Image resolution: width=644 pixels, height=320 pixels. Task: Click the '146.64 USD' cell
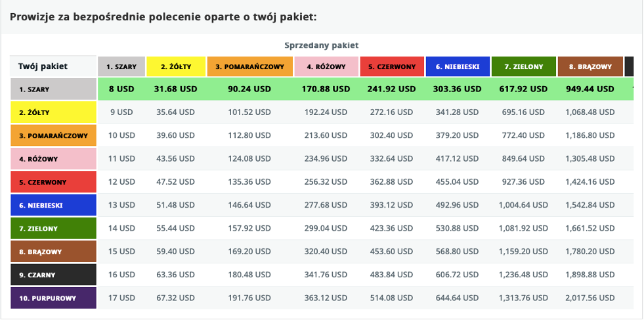click(249, 205)
